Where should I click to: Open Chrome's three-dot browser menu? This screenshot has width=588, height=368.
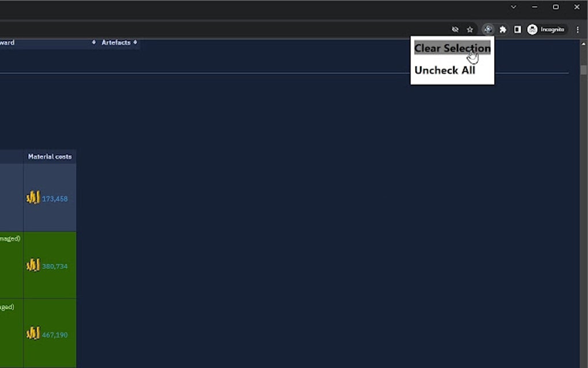pyautogui.click(x=578, y=29)
